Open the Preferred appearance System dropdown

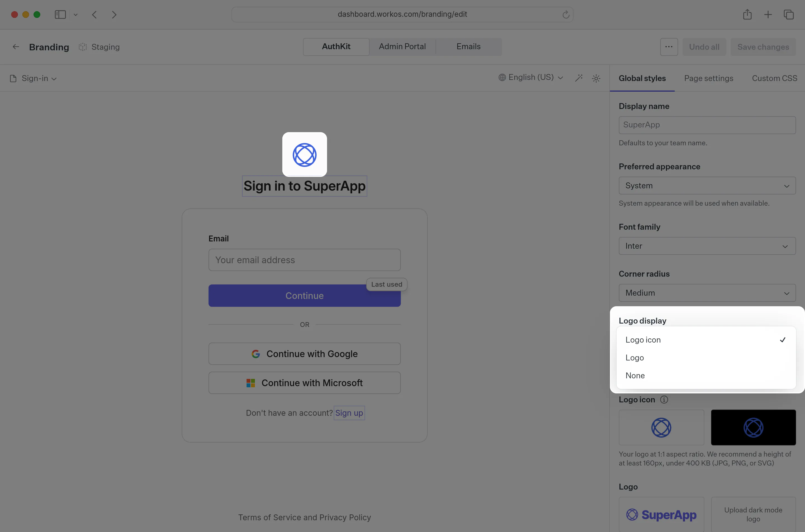tap(707, 186)
